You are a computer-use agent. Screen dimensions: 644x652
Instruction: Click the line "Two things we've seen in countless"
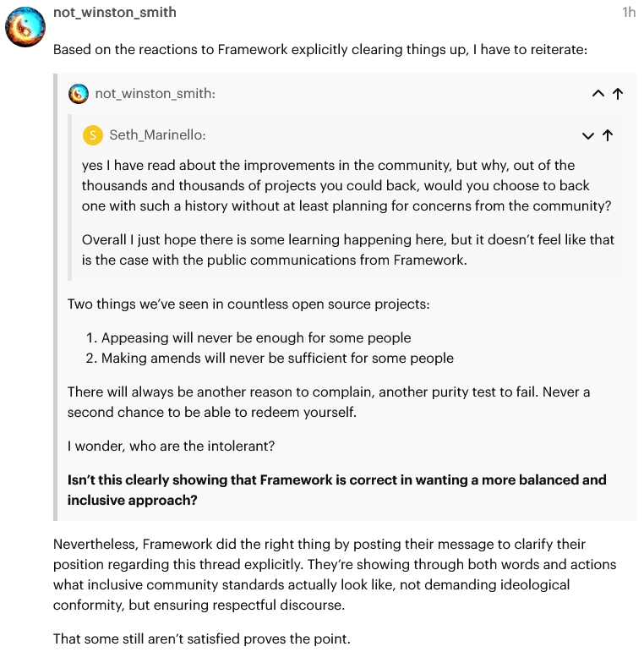(248, 304)
